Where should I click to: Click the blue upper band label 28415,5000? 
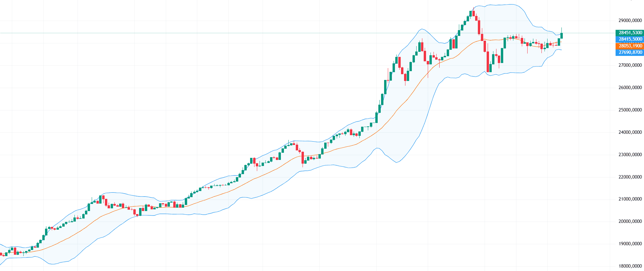pos(630,39)
